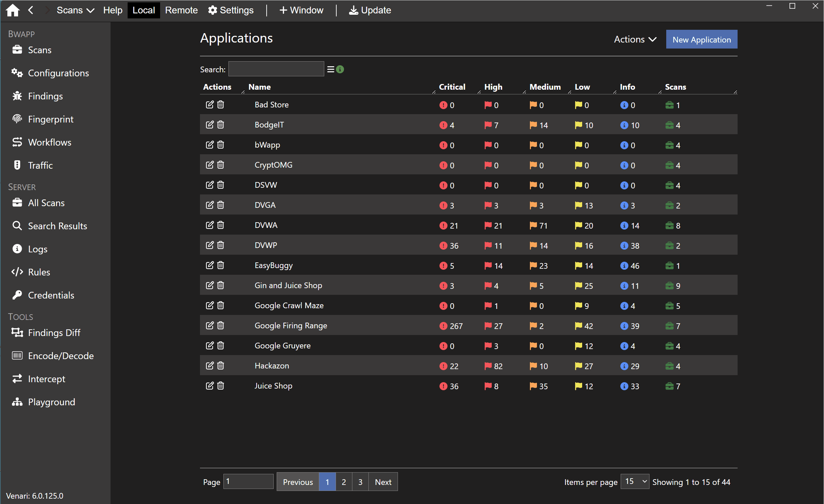This screenshot has width=824, height=504.
Task: Open the Items per page selector
Action: 634,482
